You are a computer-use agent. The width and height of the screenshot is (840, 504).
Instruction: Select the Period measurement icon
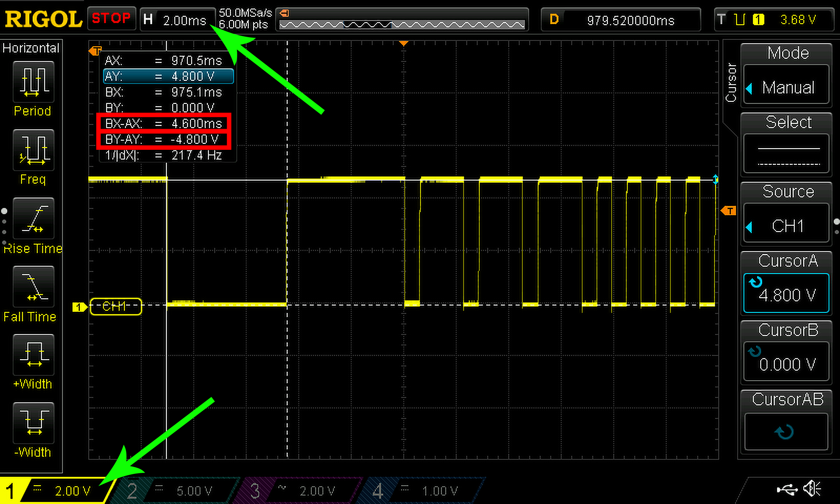tap(33, 82)
